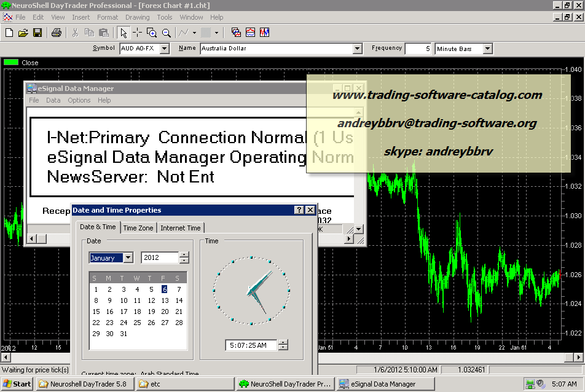Expand the January month dropdown
585x392 pixels.
(128, 258)
